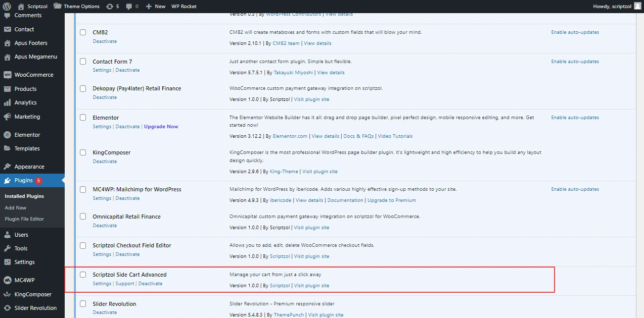644x318 pixels.
Task: Tick the Slider Revolution plugin checkbox
Action: tap(83, 304)
